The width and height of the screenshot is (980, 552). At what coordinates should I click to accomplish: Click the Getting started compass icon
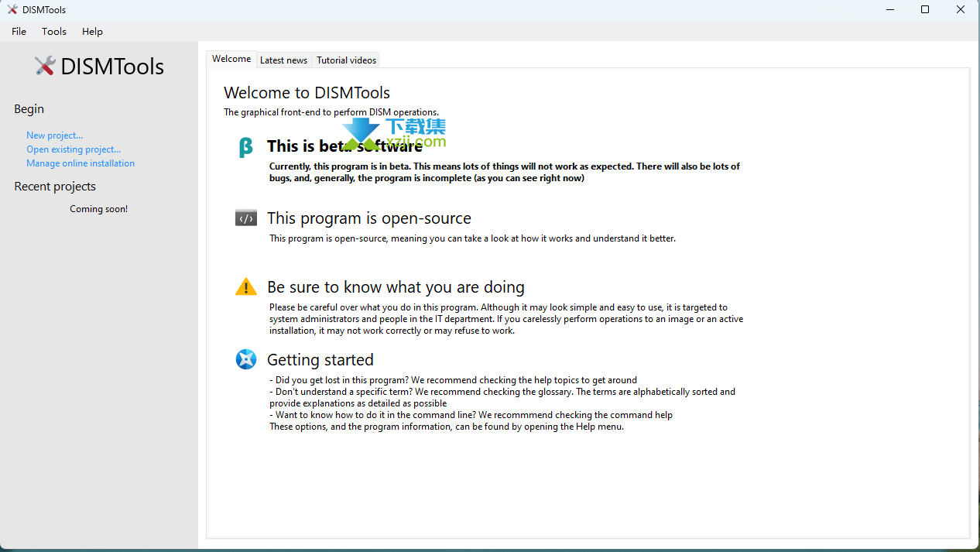pyautogui.click(x=245, y=359)
